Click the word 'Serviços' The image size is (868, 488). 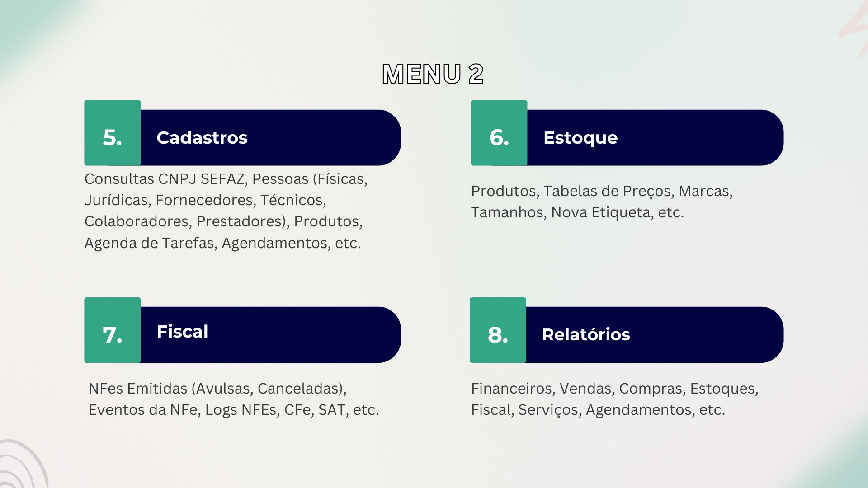tap(548, 410)
